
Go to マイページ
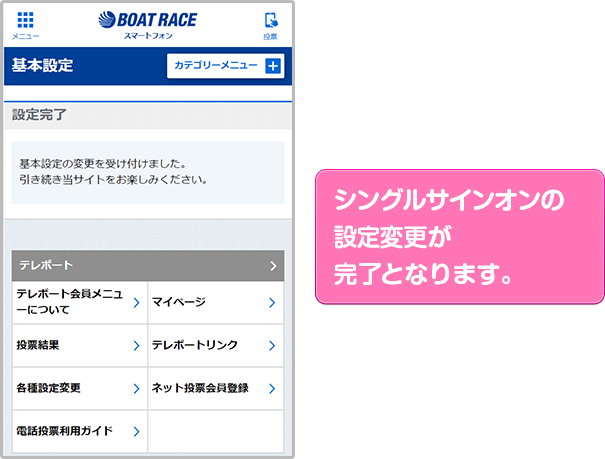200,302
